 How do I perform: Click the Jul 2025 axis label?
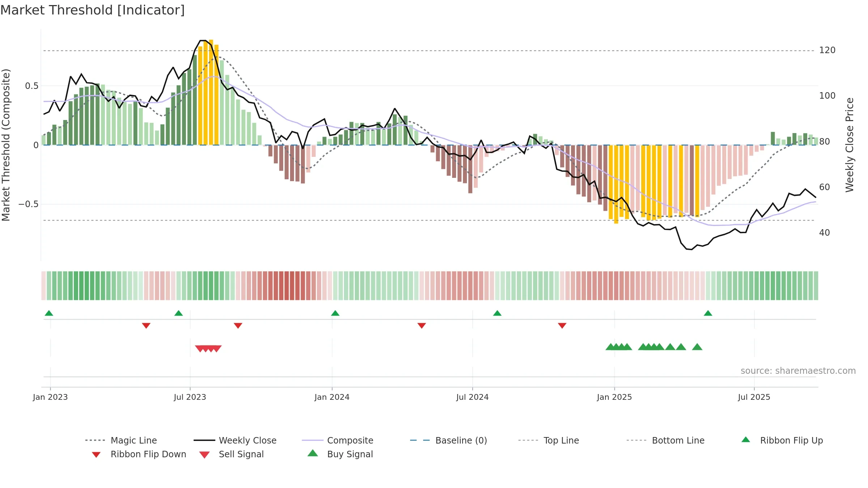pyautogui.click(x=754, y=397)
